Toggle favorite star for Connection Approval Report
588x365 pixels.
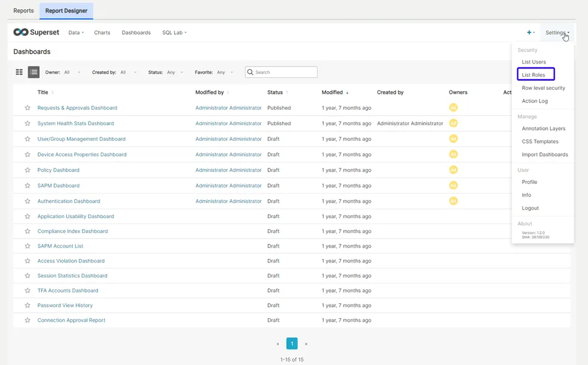coord(27,321)
